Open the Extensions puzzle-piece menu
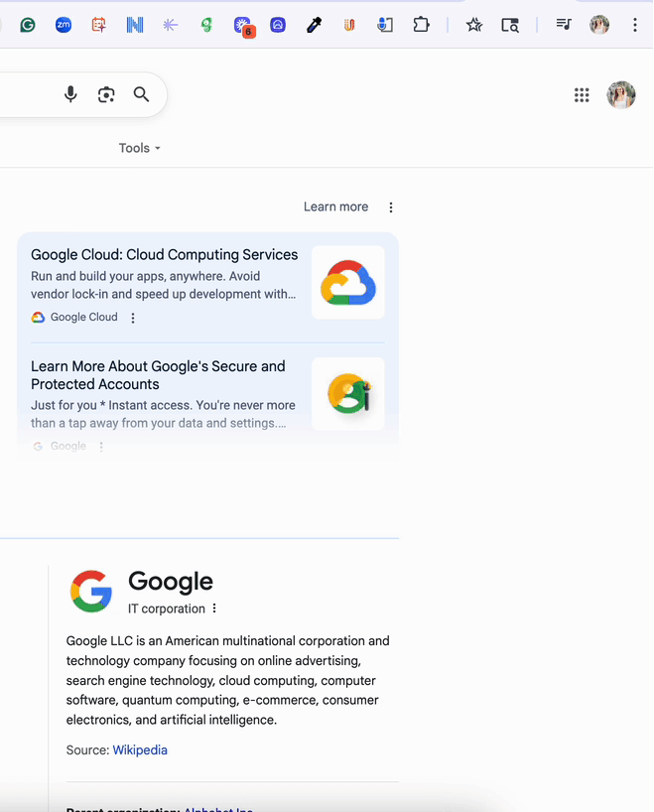 click(421, 25)
